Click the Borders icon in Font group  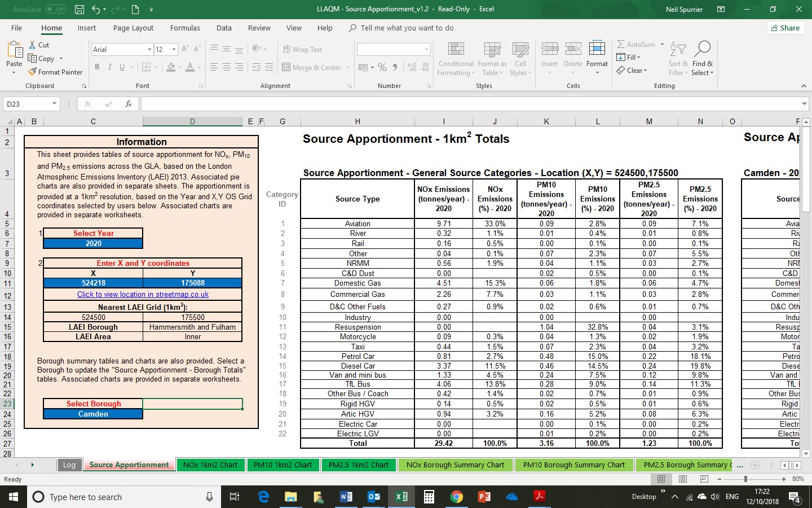[146, 67]
